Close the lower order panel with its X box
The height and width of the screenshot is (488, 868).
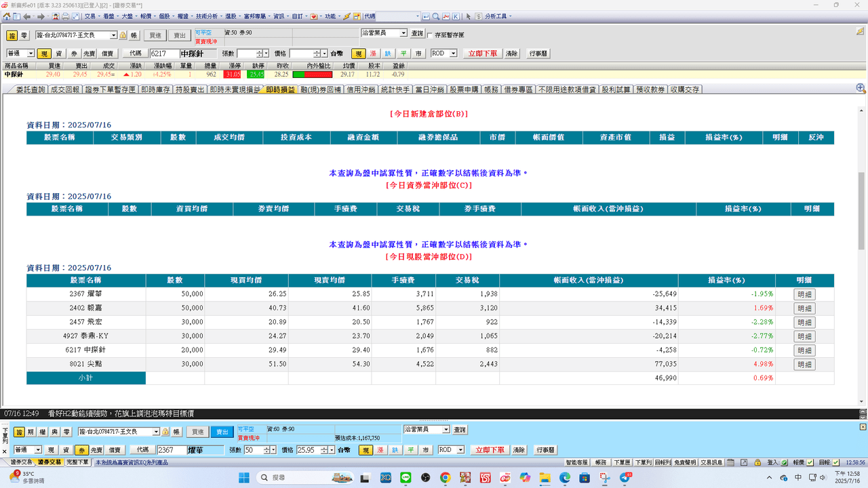pos(863,427)
